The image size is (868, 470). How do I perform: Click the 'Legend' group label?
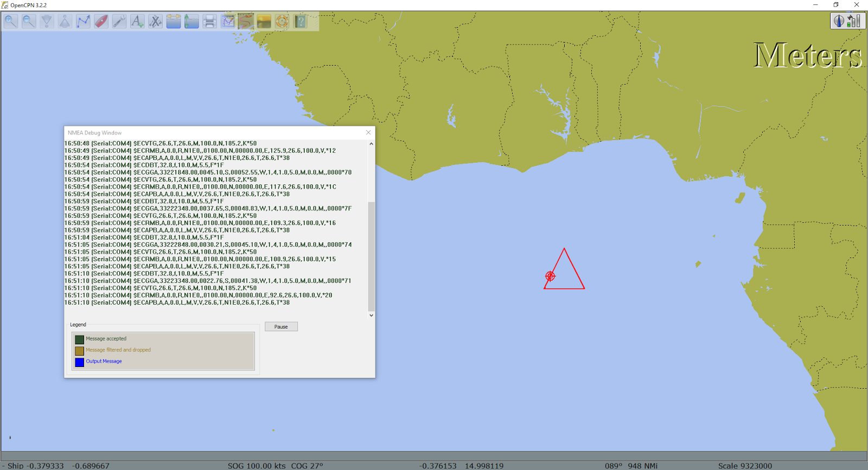[x=78, y=325]
